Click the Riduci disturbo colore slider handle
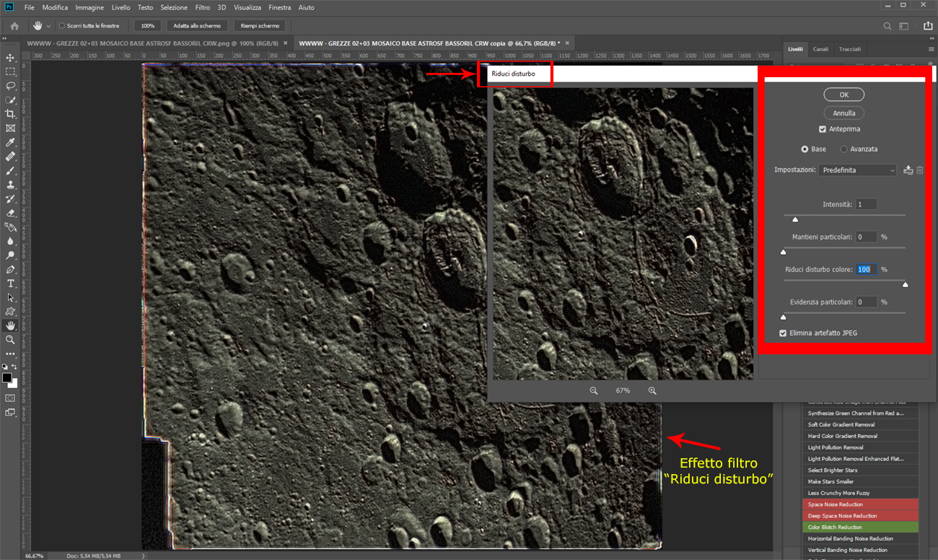The width and height of the screenshot is (938, 560). (906, 284)
